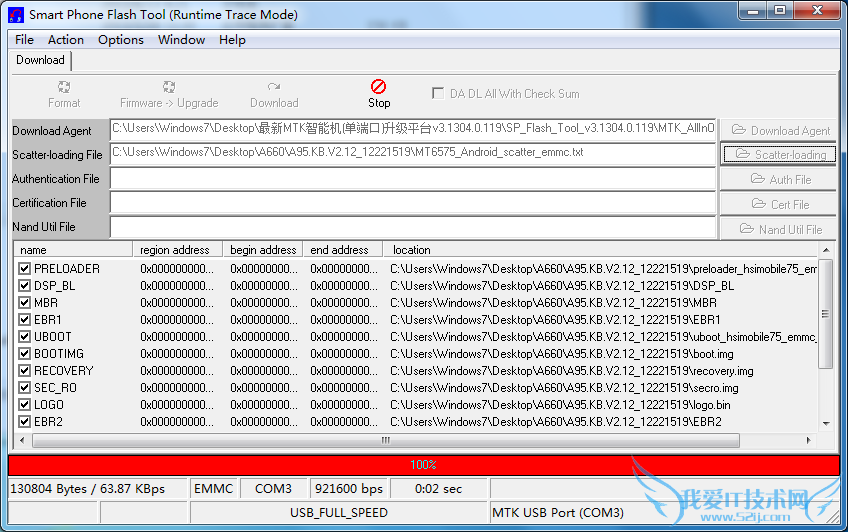
Task: Click the Firmware -> Upgrade icon
Action: click(x=169, y=88)
